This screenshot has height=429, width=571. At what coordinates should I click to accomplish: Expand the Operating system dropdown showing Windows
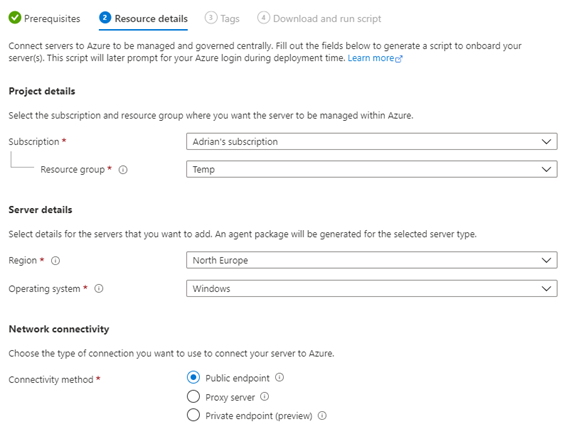tap(371, 289)
